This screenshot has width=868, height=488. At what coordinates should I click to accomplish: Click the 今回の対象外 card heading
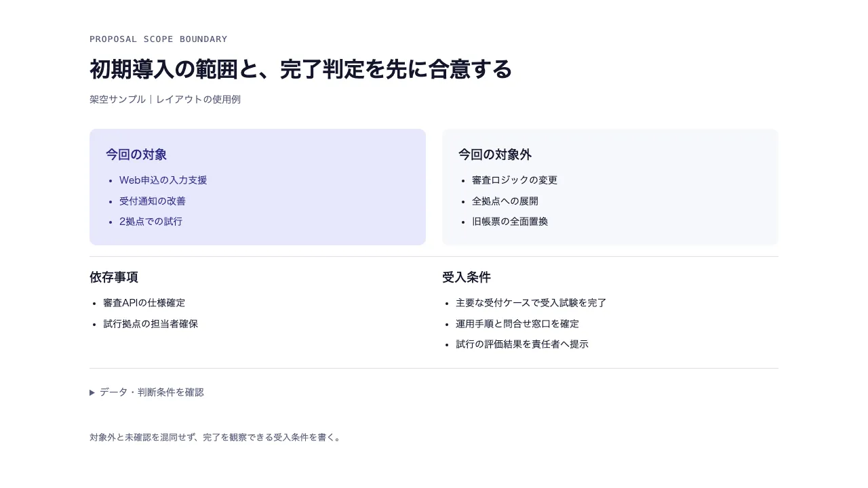pos(495,155)
